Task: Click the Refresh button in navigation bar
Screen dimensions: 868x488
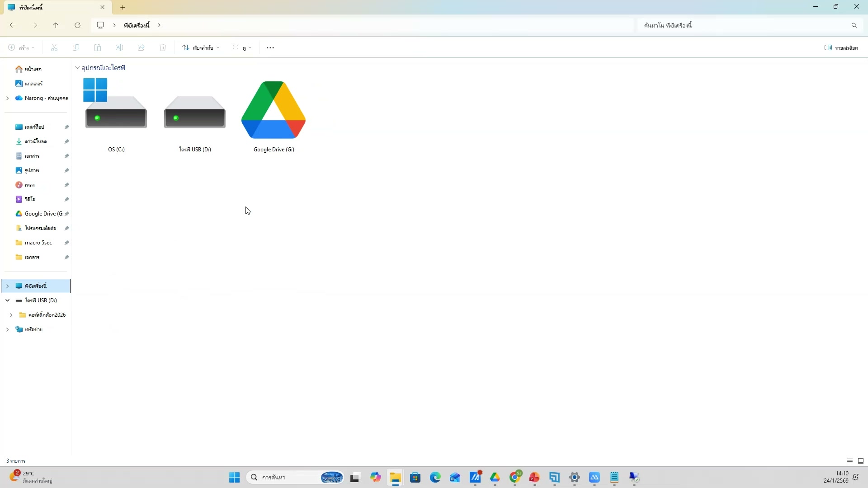Action: (x=77, y=25)
